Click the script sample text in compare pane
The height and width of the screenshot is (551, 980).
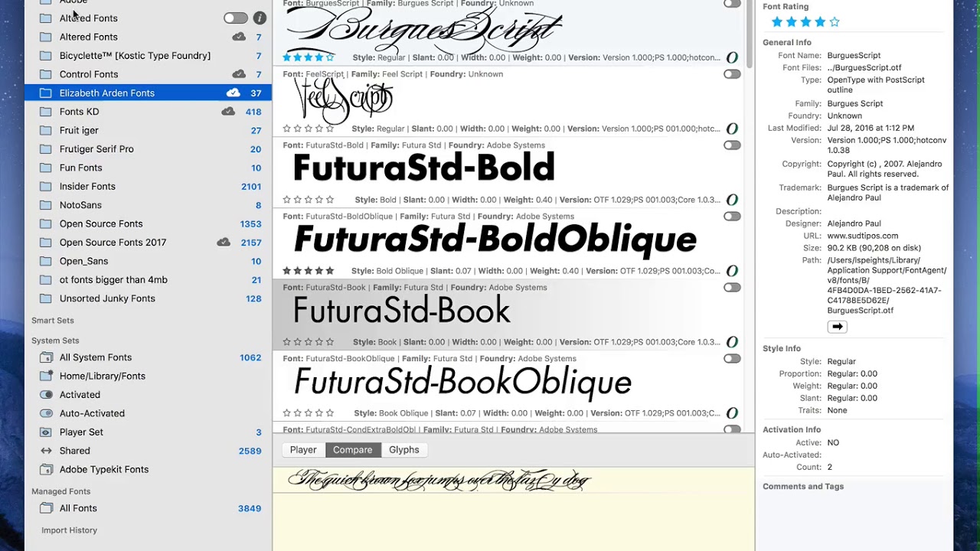point(439,480)
